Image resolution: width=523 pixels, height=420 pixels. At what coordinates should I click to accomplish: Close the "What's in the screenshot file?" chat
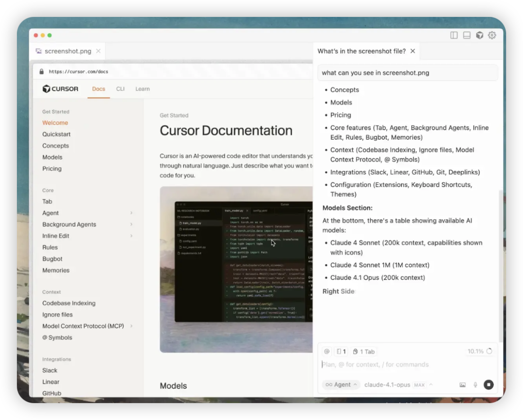tap(413, 51)
